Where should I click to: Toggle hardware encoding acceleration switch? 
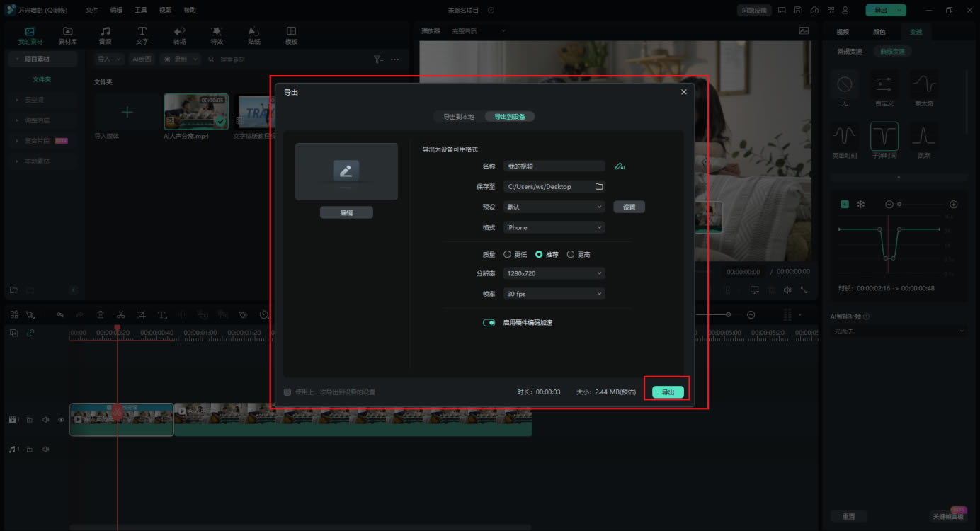[x=489, y=323]
